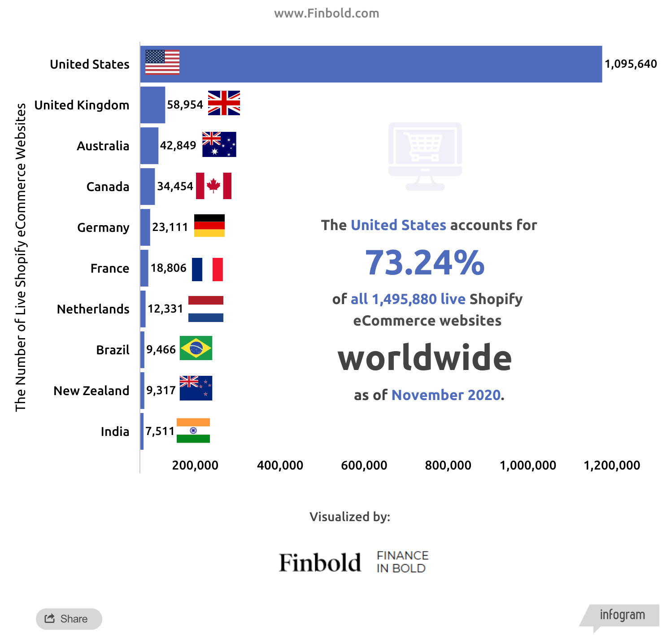Click the value 42,849
671x644 pixels.
click(178, 146)
